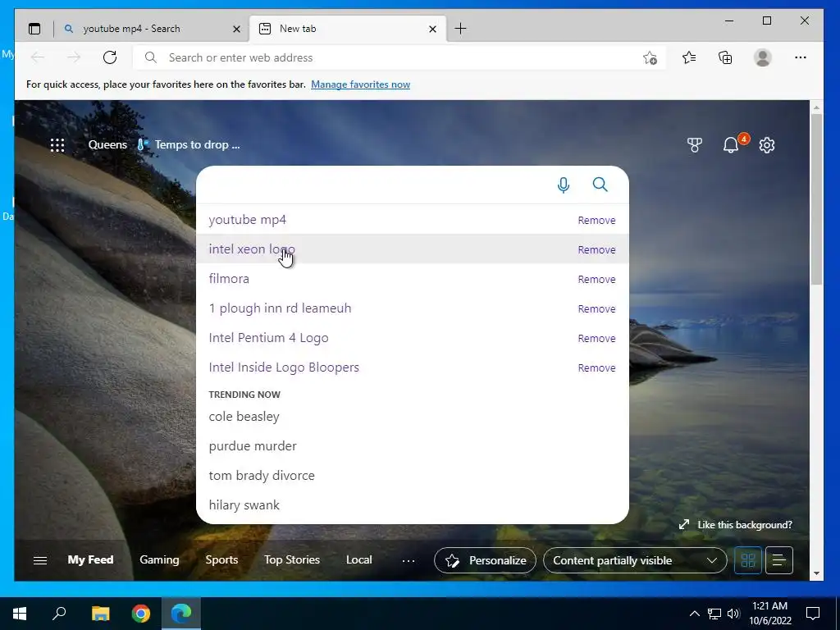Show hidden system tray icons chevron

694,614
